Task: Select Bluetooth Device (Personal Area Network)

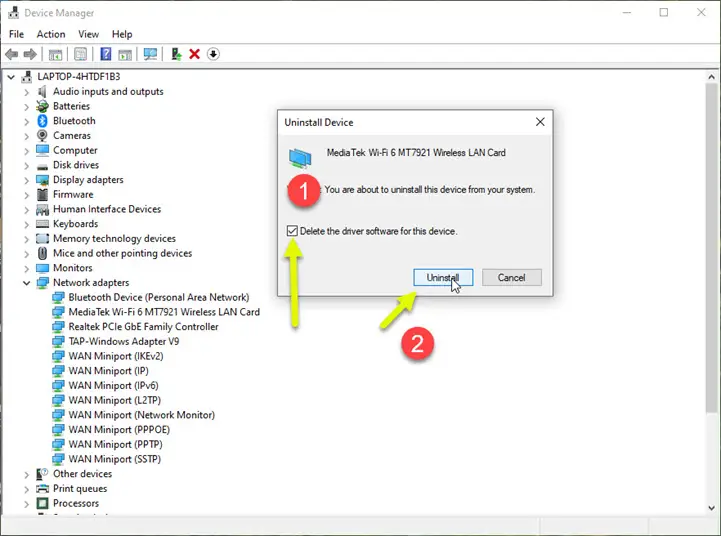Action: pos(159,297)
